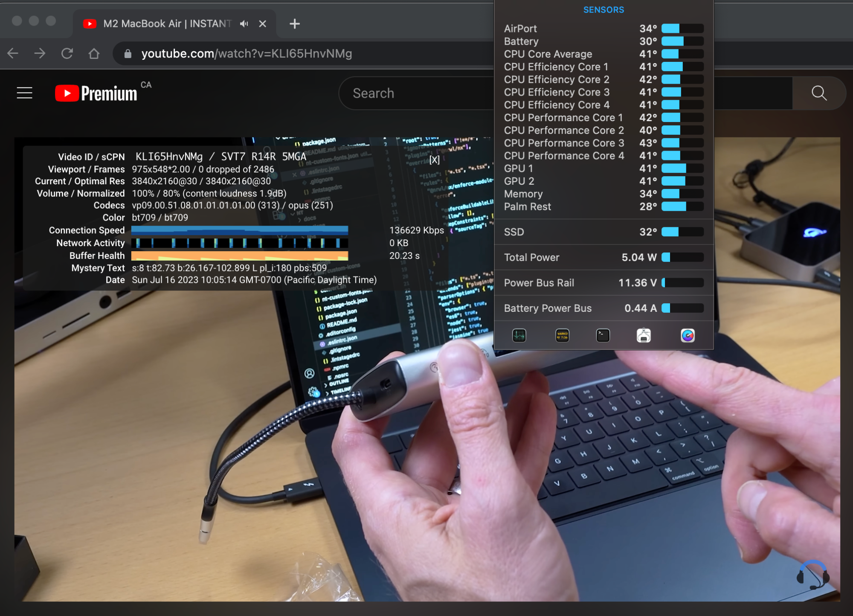
Task: Reload the YouTube page
Action: coord(67,53)
